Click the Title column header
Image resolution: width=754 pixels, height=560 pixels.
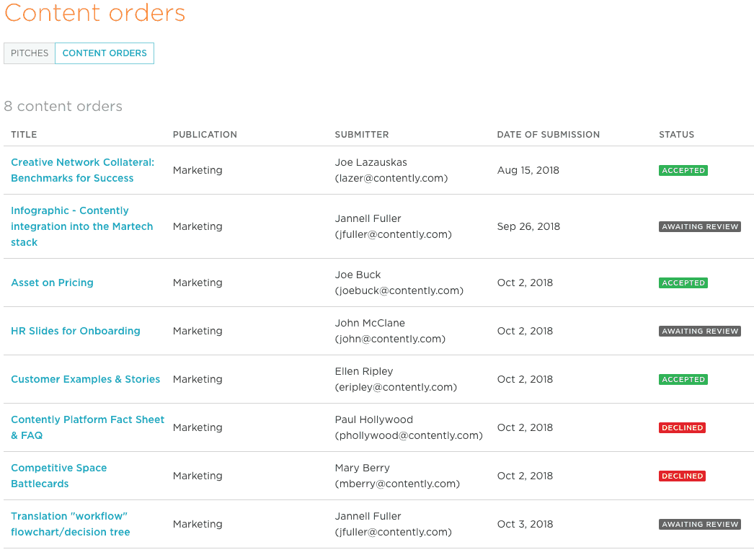pyautogui.click(x=24, y=135)
